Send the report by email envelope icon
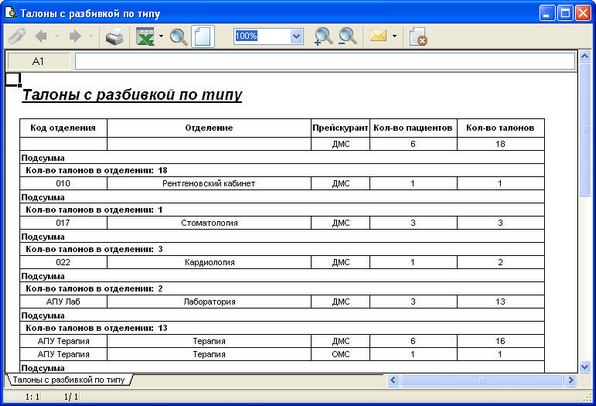 [x=378, y=36]
